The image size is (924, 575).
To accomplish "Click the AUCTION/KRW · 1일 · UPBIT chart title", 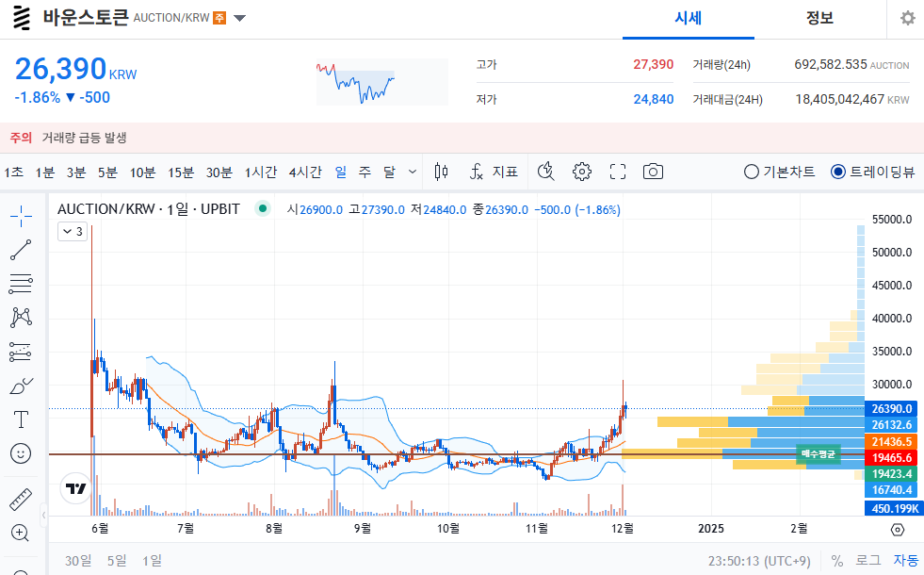I will (149, 208).
